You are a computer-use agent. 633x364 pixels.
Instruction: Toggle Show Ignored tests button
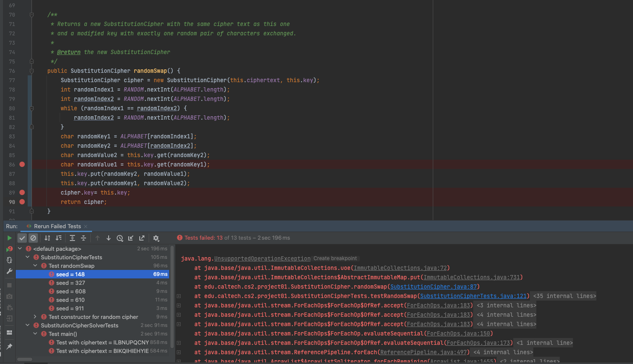(x=33, y=238)
